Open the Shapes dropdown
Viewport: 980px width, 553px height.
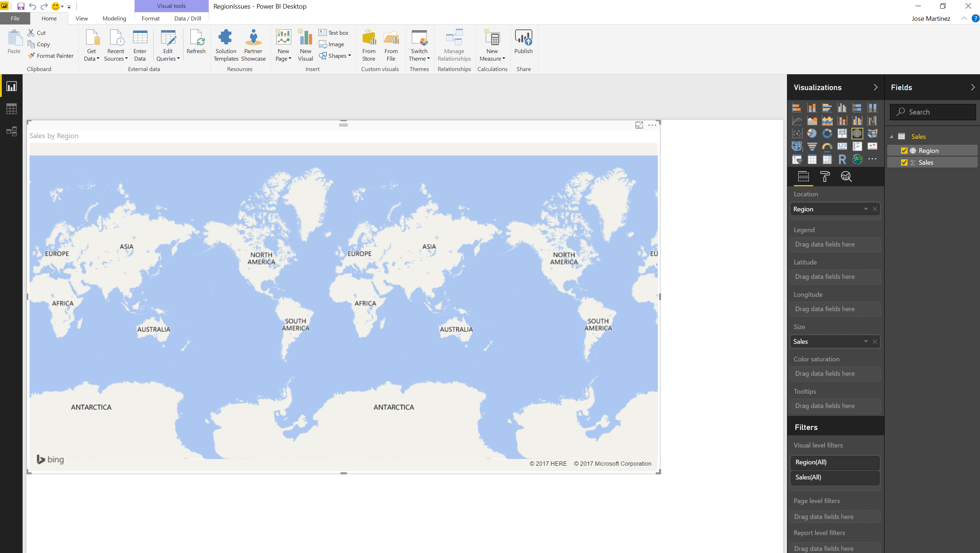[335, 56]
